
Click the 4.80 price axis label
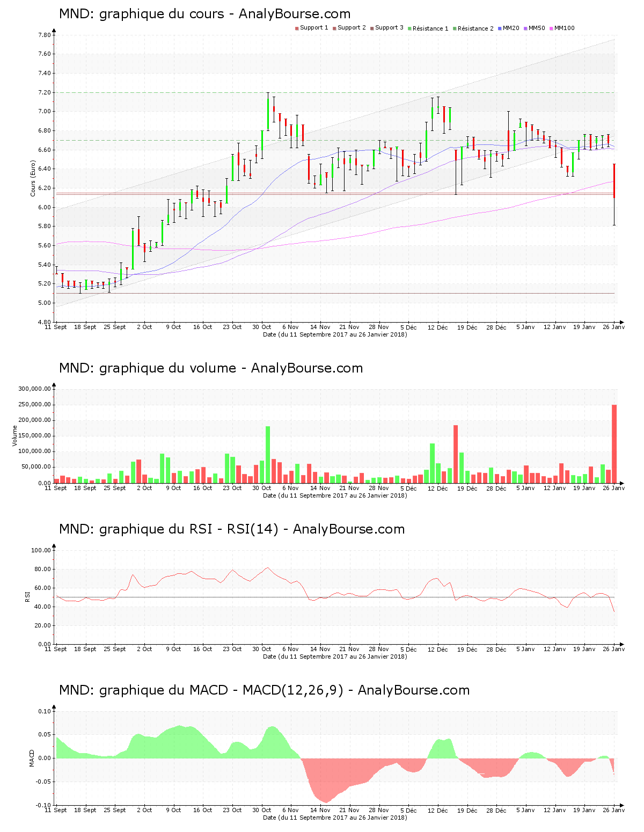point(45,322)
